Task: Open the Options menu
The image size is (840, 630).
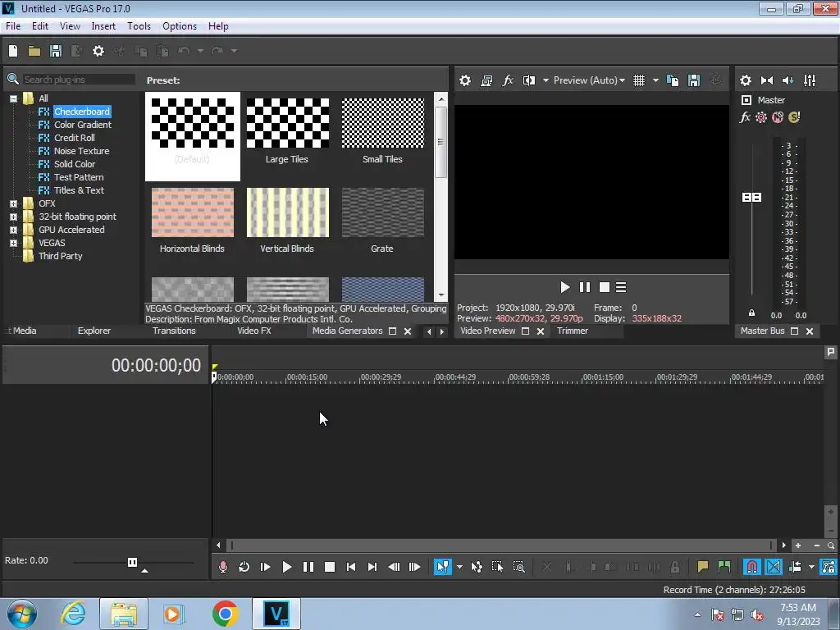Action: coord(180,26)
